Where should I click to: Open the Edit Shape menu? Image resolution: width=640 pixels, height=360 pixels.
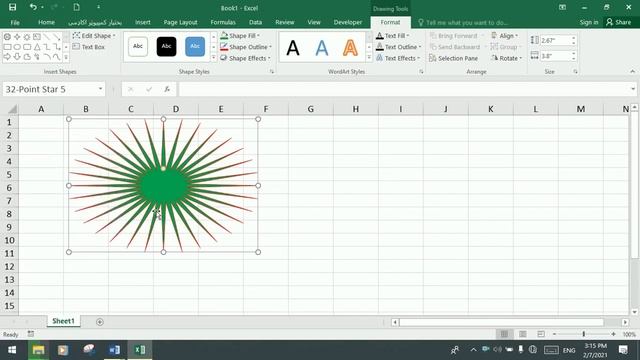(94, 36)
